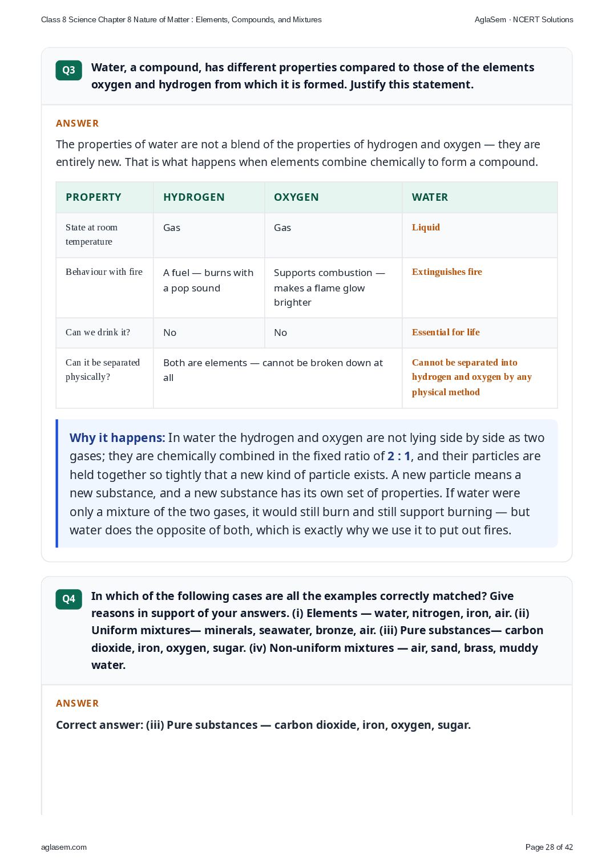
Task: Click the Q3 question badge
Action: click(68, 70)
